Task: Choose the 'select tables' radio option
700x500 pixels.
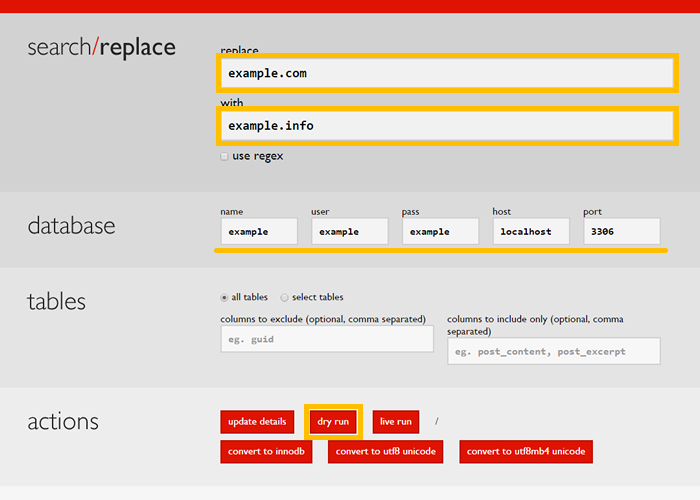Action: tap(285, 297)
